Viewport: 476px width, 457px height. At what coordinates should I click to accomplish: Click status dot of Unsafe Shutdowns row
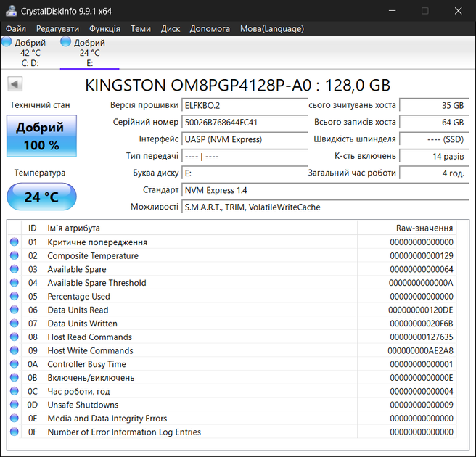click(x=15, y=405)
